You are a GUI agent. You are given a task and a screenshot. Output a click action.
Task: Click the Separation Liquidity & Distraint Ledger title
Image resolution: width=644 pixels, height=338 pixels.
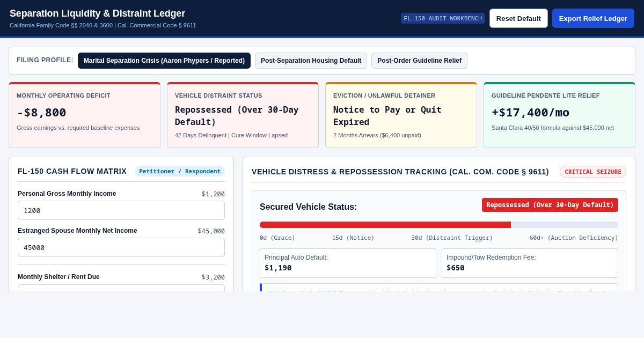[x=97, y=13]
